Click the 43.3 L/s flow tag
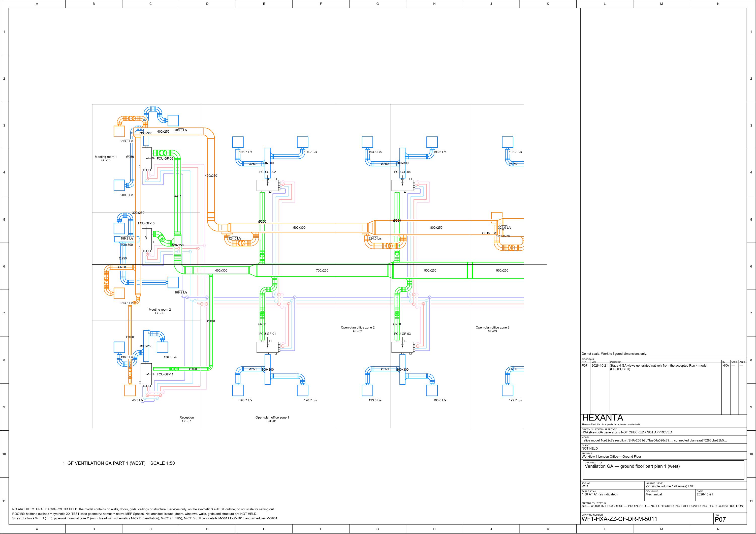Image resolution: width=756 pixels, height=534 pixels. (x=138, y=400)
